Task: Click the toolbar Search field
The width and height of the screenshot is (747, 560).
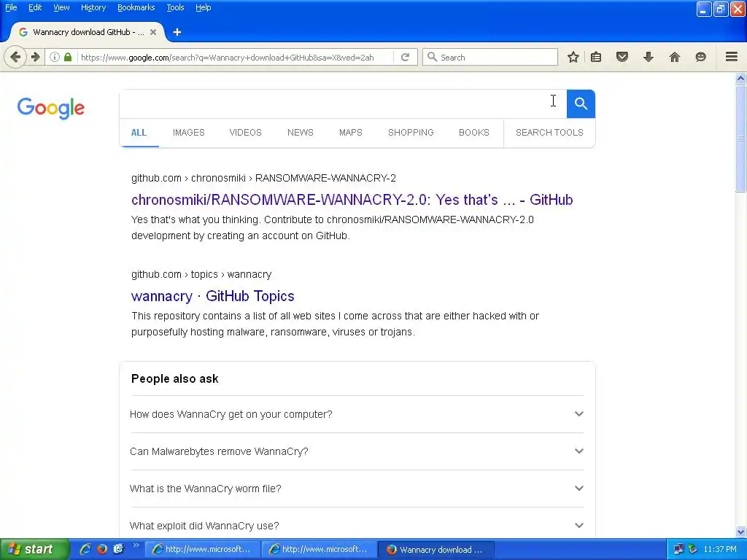Action: [489, 57]
